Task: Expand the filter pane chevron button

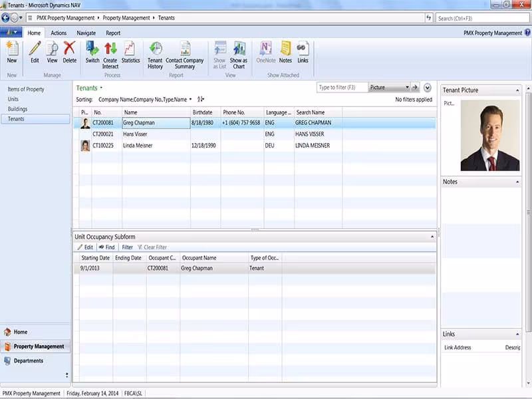Action: (x=427, y=88)
